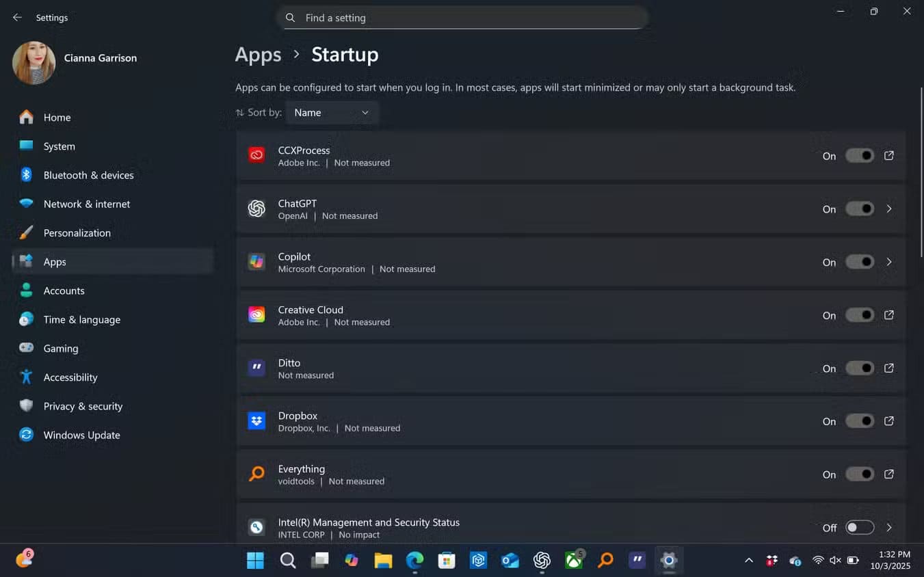Screen dimensions: 924x577
Task: Click the ChatGPT logo in the startup list
Action: [x=256, y=209]
